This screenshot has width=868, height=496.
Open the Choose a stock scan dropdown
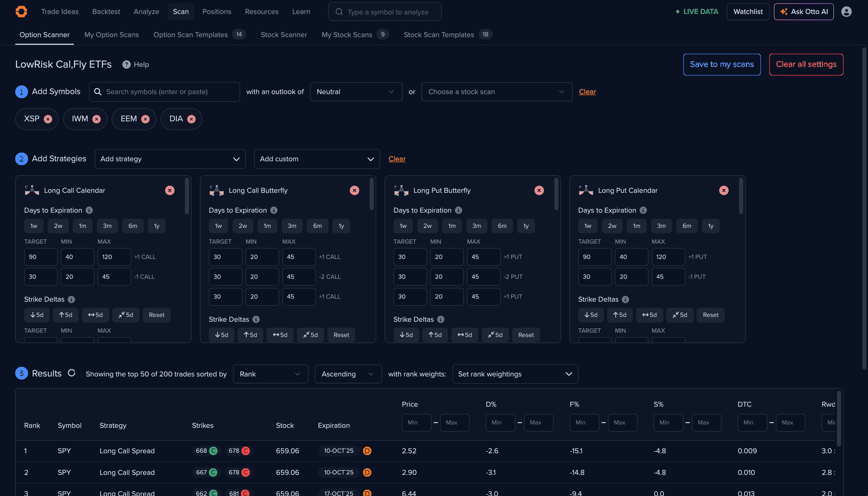[x=497, y=92]
